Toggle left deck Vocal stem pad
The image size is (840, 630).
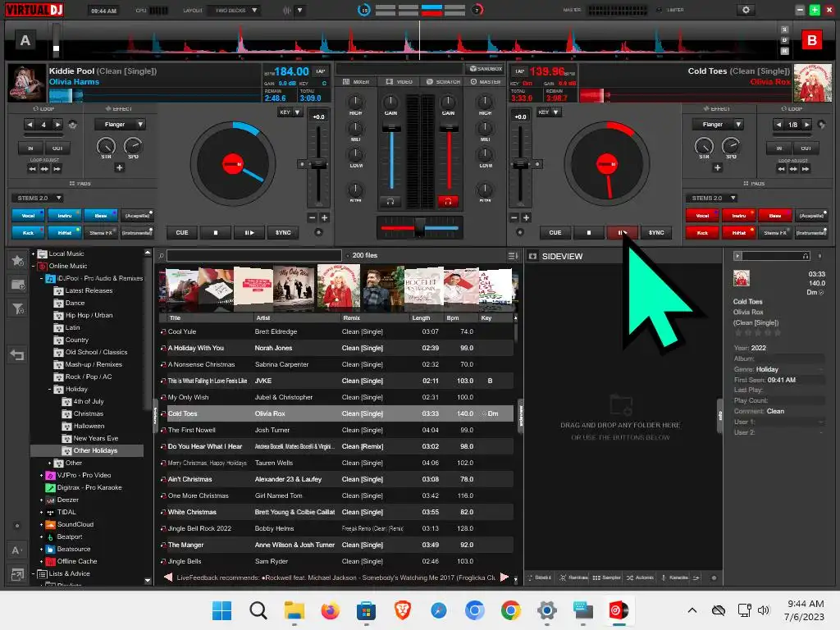[x=29, y=216]
